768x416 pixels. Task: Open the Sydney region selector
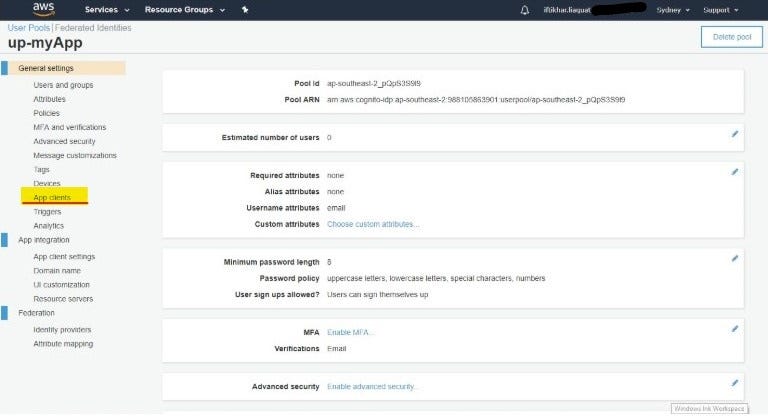click(x=673, y=10)
